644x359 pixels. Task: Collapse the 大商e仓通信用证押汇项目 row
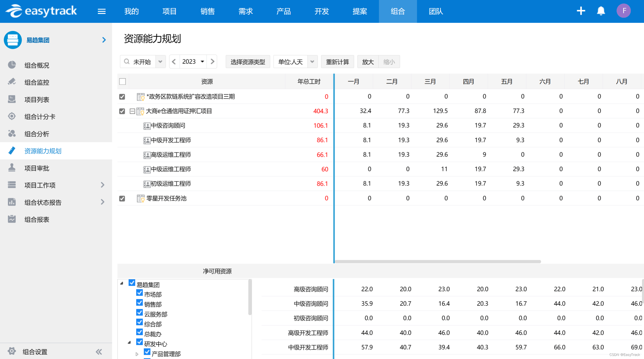tap(132, 111)
